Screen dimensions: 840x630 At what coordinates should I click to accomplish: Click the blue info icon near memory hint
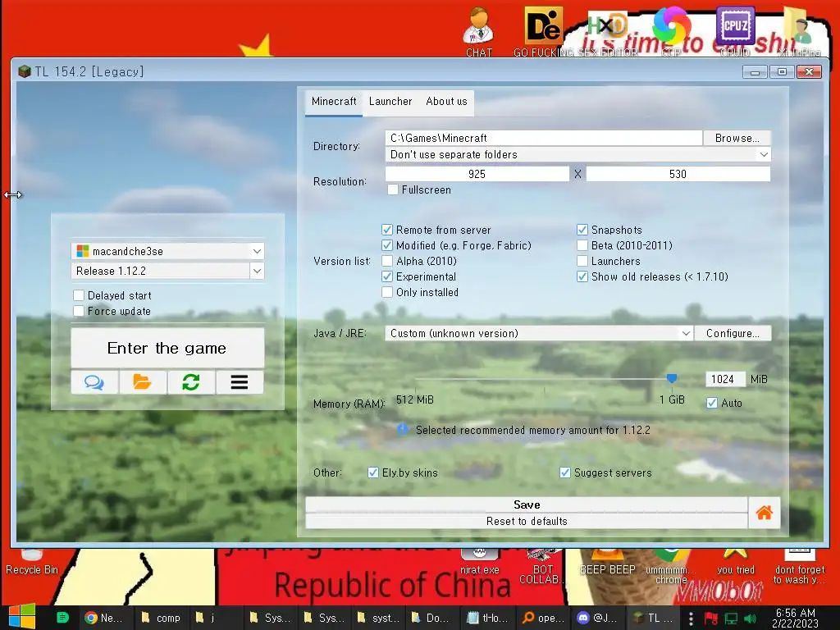(402, 429)
